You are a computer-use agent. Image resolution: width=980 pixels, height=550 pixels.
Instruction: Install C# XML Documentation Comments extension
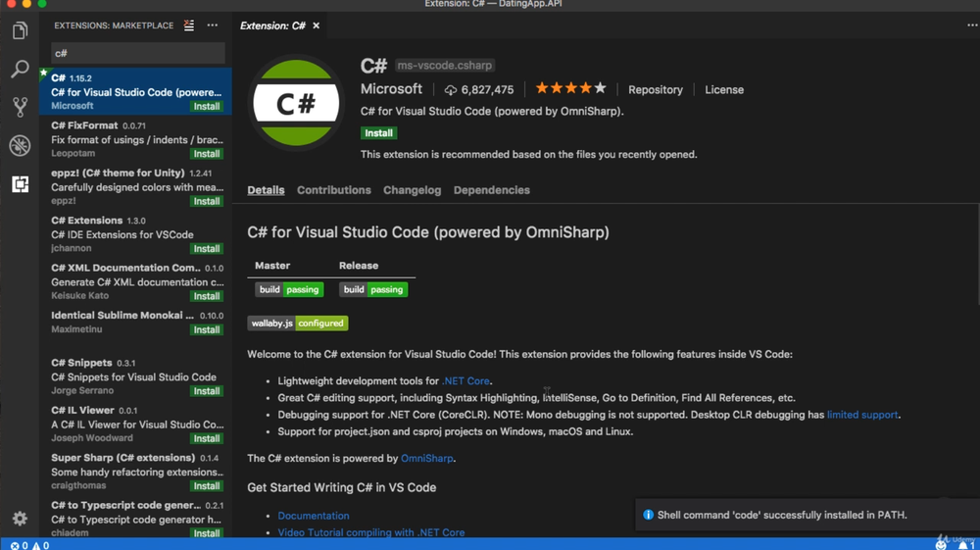click(x=207, y=296)
